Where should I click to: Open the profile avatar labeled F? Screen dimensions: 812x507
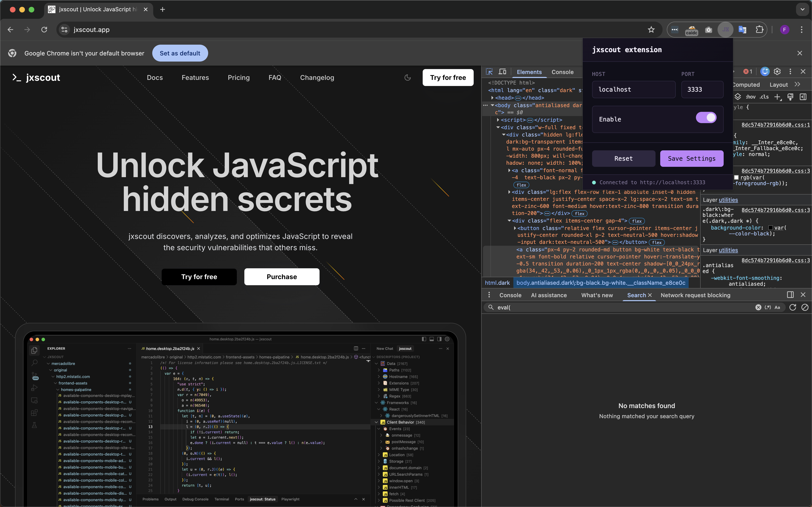[785, 30]
